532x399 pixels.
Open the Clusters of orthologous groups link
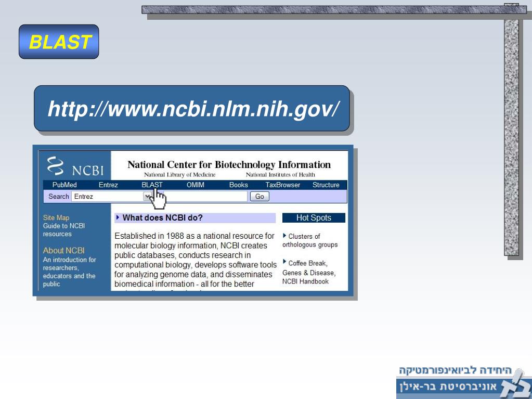tap(310, 240)
